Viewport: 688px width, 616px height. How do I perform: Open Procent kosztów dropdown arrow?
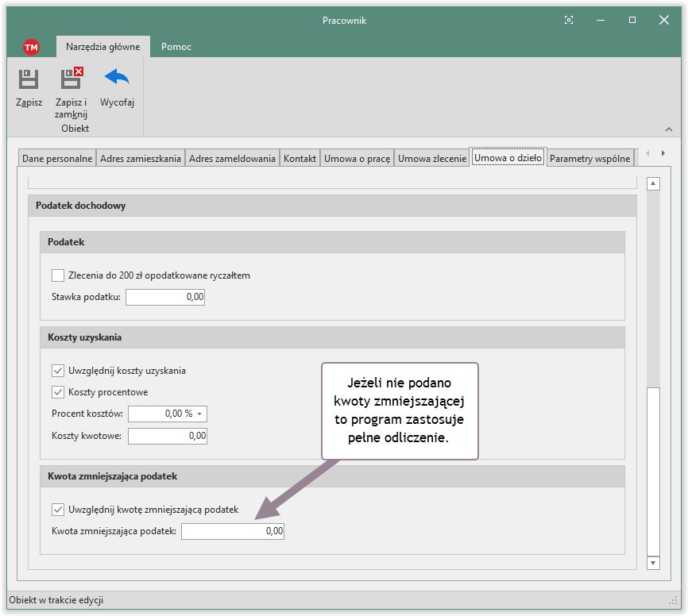point(199,414)
